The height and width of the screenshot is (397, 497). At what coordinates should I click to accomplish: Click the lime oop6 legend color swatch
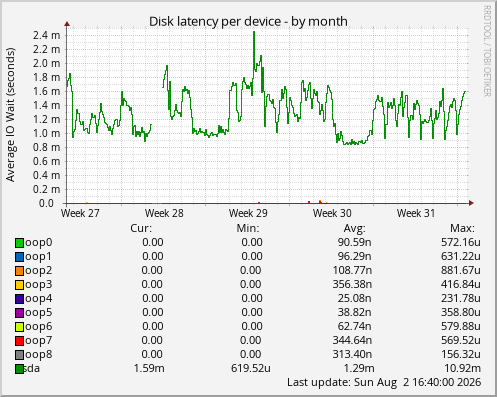pos(19,327)
